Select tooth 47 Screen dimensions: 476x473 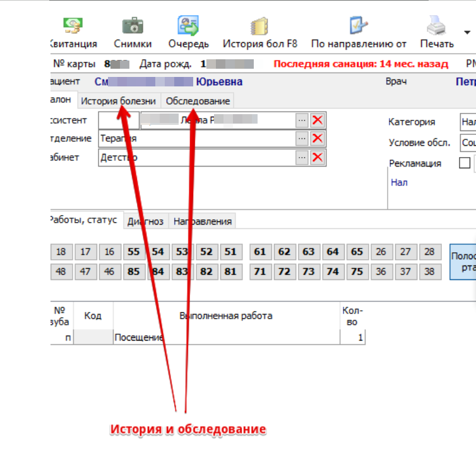86,271
